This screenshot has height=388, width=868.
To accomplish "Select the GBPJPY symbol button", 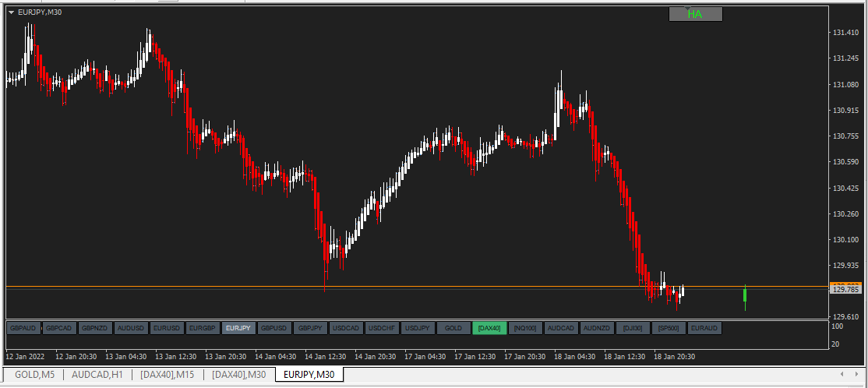I will click(310, 328).
